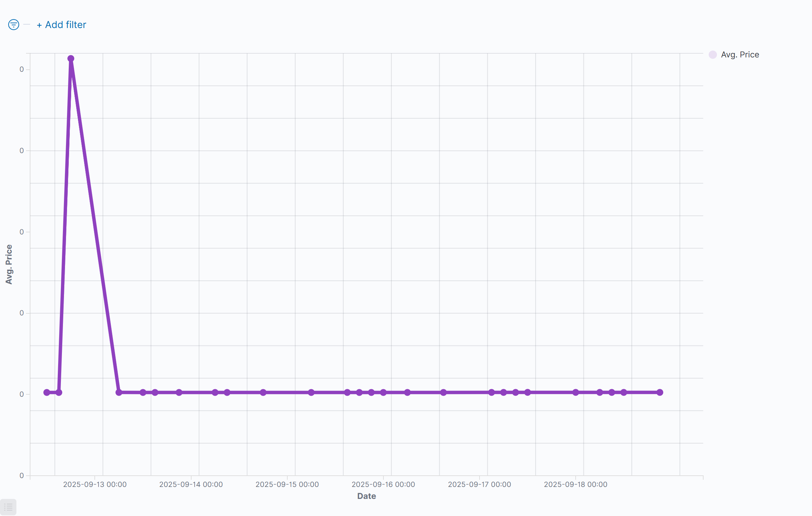The image size is (812, 516).
Task: Click the 2025-09-14 00:00 axis label
Action: (191, 484)
